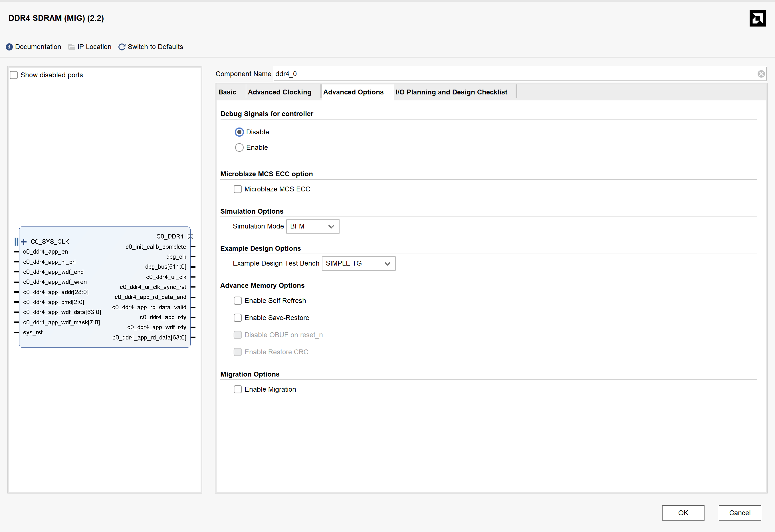Click the c0_ddr4_app_wdf_end port label
Viewport: 775px width, 532px height.
(x=53, y=272)
